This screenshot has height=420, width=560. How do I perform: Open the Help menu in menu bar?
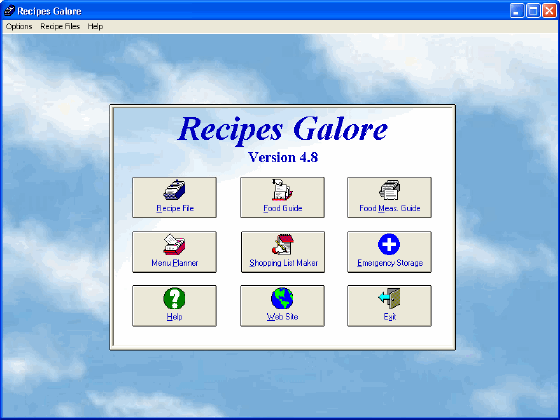[x=95, y=26]
